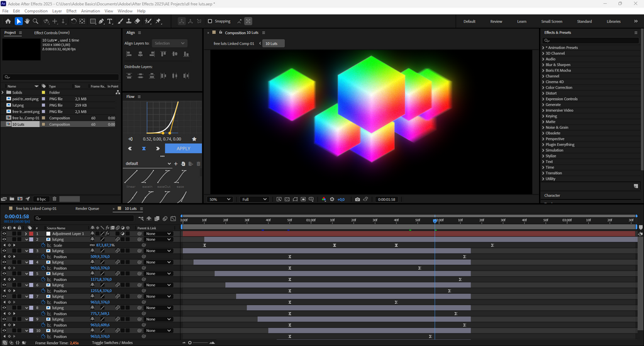
Task: Select the Hand tool in the toolbar
Action: 28,21
